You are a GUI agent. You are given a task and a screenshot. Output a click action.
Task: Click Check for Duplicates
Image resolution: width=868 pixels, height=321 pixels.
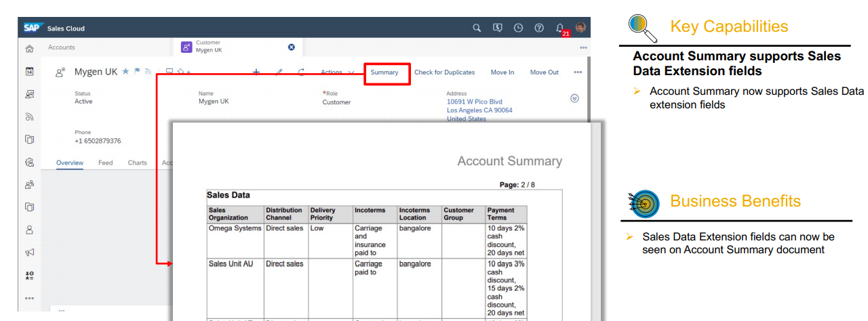(x=444, y=72)
